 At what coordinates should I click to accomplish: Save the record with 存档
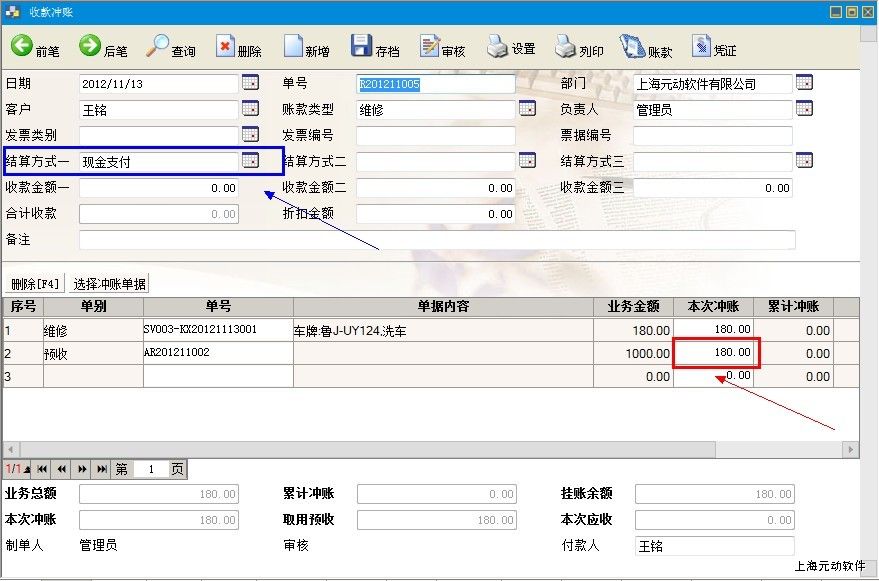point(362,46)
